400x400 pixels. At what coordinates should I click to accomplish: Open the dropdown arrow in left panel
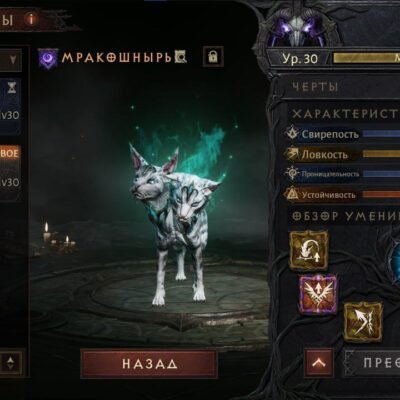tap(13, 60)
